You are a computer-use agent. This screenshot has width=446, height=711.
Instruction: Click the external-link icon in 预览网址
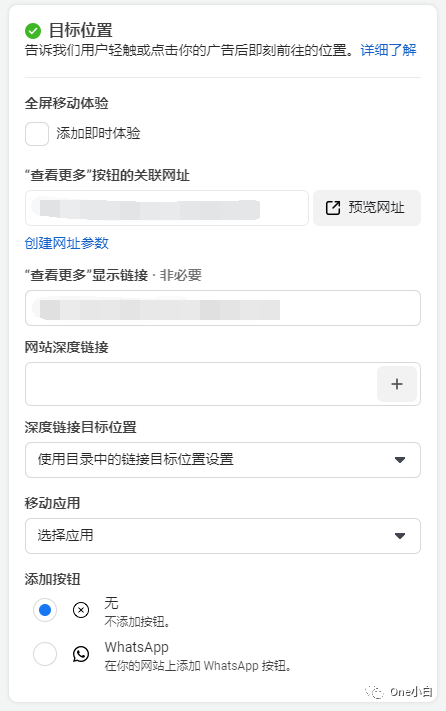(333, 208)
